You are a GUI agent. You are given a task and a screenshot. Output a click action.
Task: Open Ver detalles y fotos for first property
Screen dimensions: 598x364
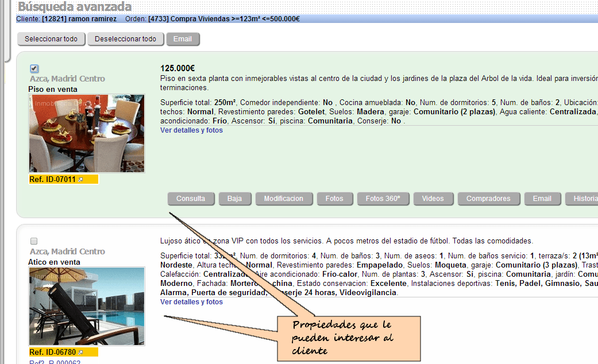(191, 130)
